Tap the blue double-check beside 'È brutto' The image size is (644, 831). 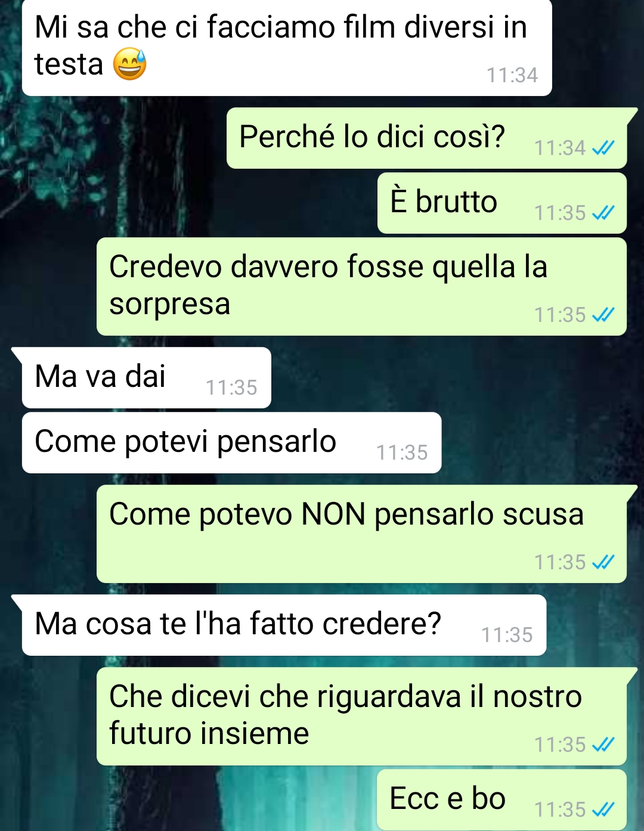point(603,213)
